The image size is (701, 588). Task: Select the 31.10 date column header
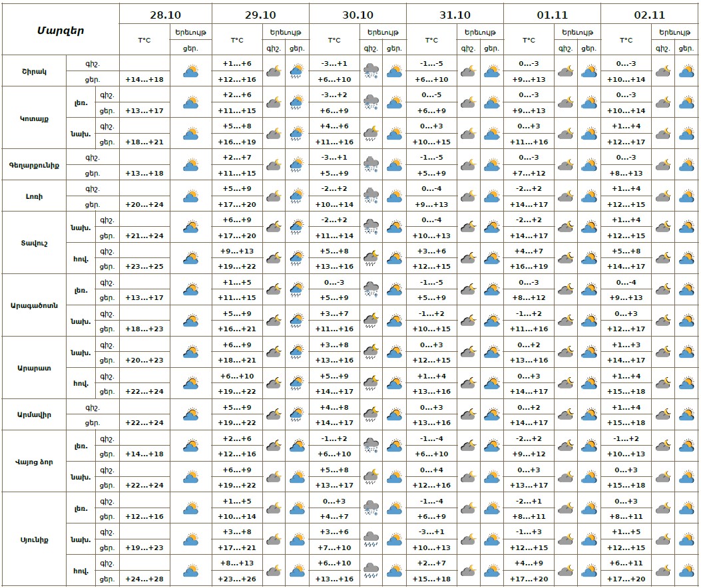click(455, 15)
